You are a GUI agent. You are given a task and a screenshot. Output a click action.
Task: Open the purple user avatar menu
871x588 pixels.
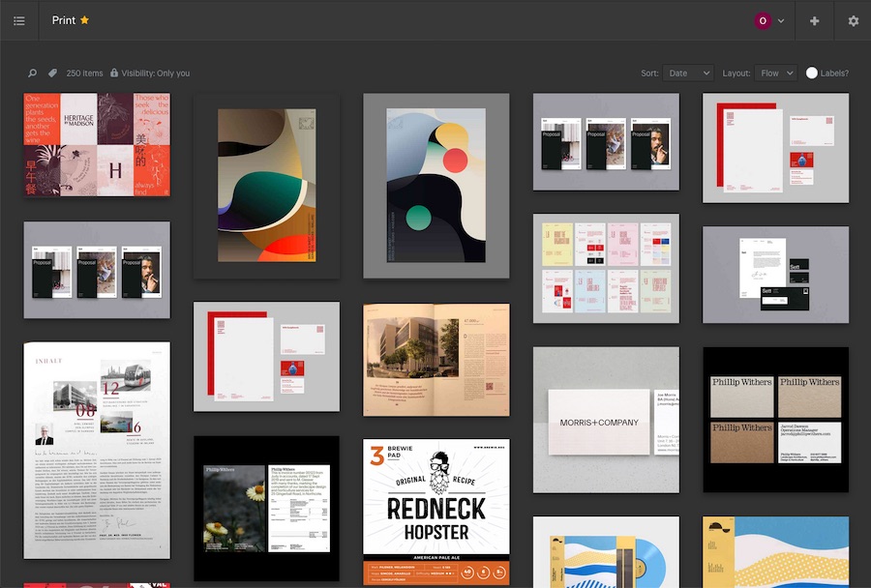pyautogui.click(x=763, y=20)
